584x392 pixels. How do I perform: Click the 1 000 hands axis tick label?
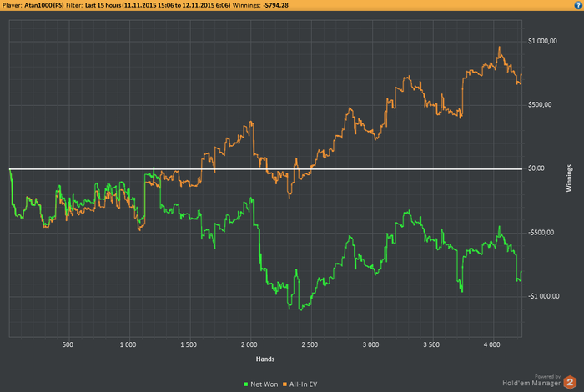tap(128, 344)
